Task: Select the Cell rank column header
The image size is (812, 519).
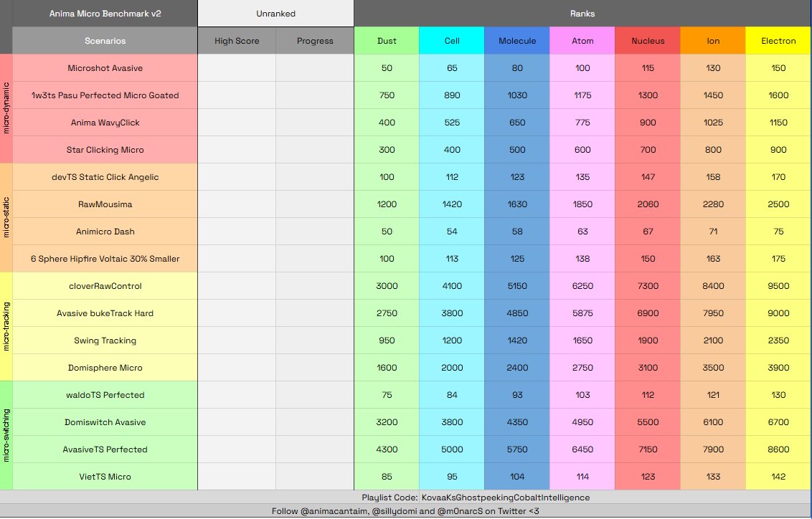Action: point(451,41)
